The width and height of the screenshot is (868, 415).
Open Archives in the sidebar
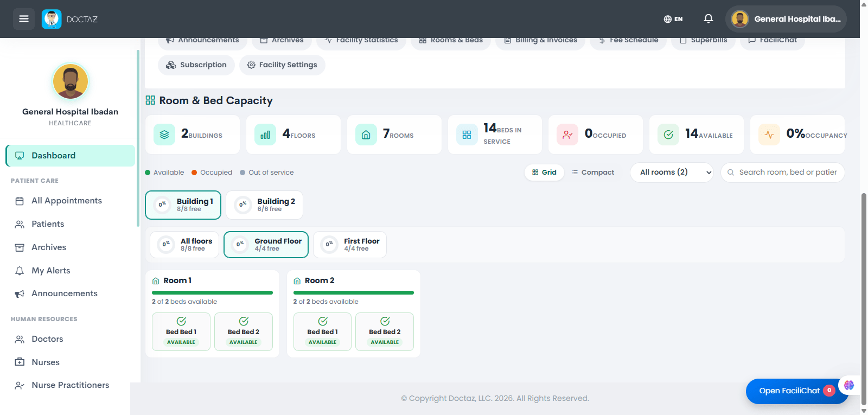(49, 247)
